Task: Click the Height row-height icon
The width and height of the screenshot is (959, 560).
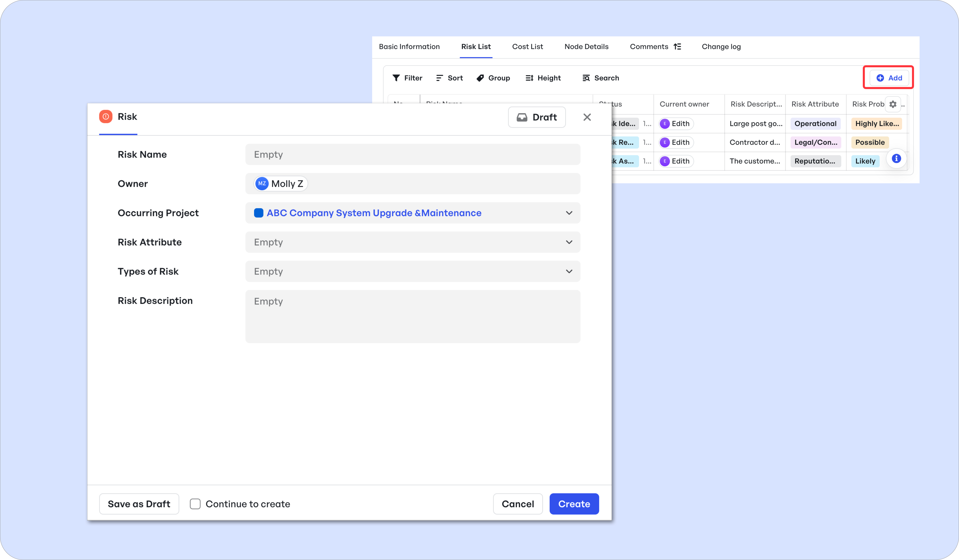Action: [x=529, y=78]
